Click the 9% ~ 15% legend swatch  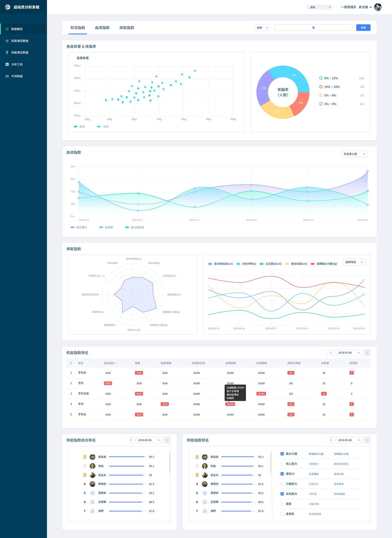point(321,78)
